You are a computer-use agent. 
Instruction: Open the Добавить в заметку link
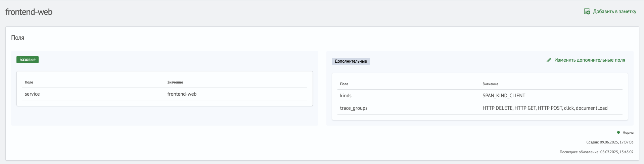[x=614, y=11]
